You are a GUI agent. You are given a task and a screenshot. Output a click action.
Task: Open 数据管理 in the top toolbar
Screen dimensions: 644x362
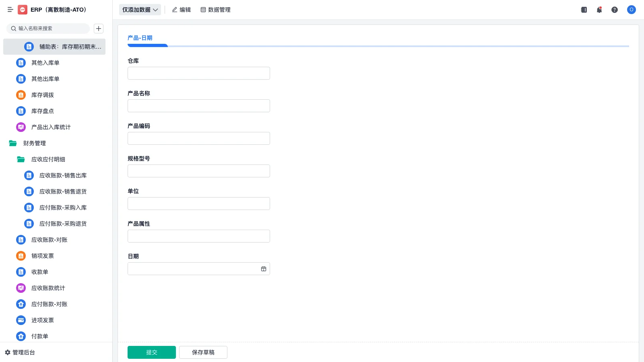point(215,10)
